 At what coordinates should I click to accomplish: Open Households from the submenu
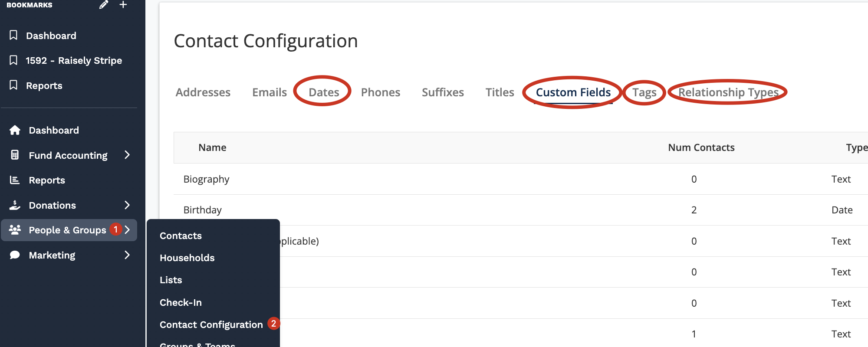(187, 258)
